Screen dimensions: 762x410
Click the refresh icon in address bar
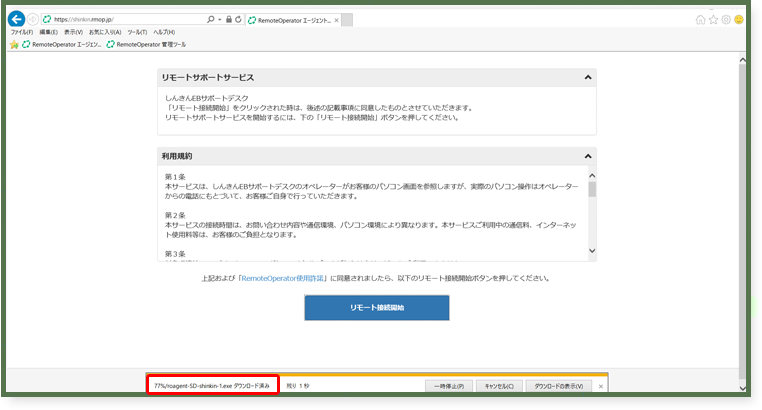coord(236,19)
